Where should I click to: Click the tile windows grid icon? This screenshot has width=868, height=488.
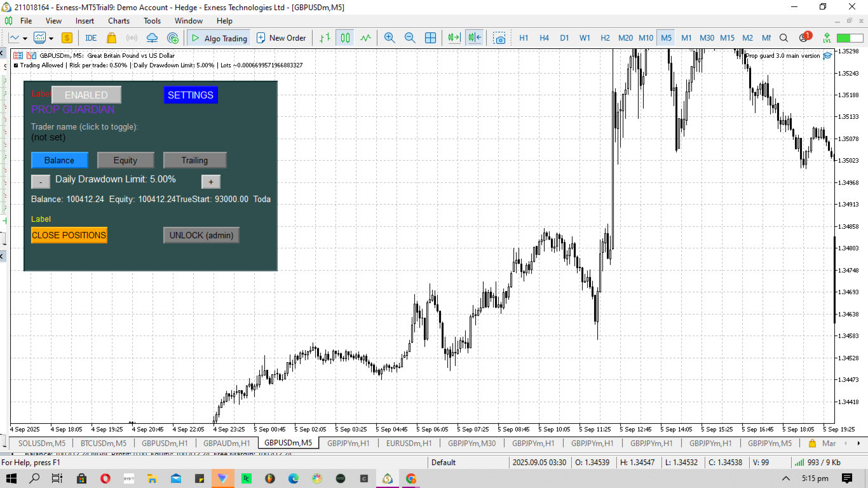pyautogui.click(x=430, y=38)
